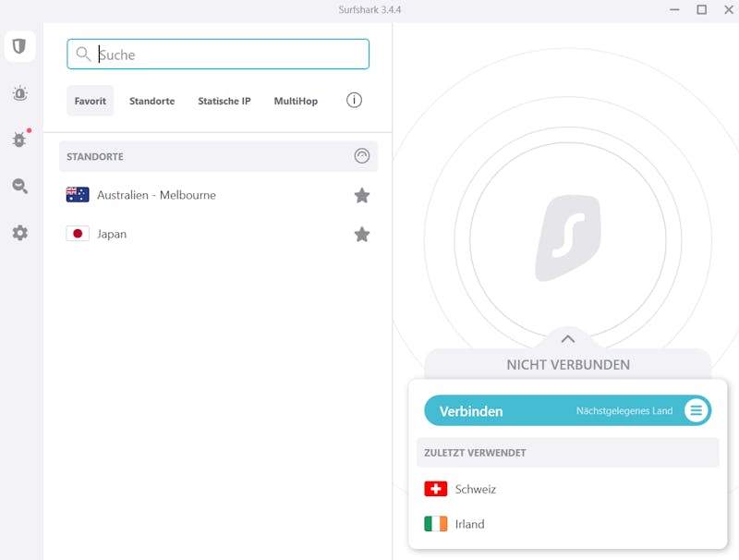Click the Verbinden button
Image resolution: width=739 pixels, height=560 pixels.
coord(568,410)
